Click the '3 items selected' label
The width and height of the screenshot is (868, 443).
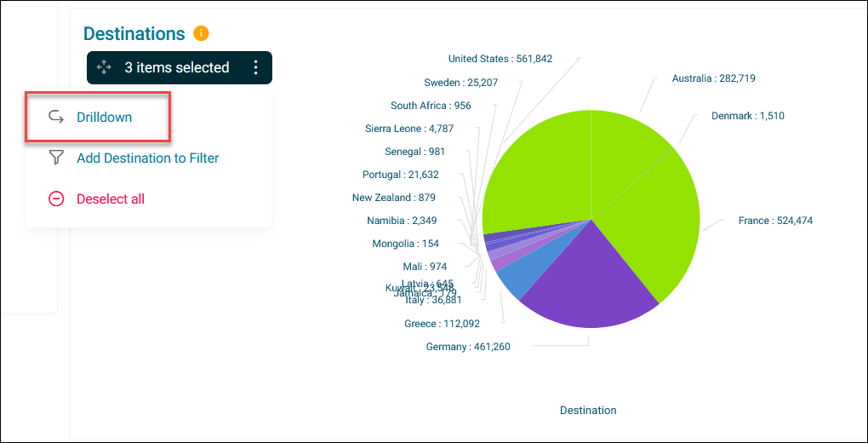[177, 67]
